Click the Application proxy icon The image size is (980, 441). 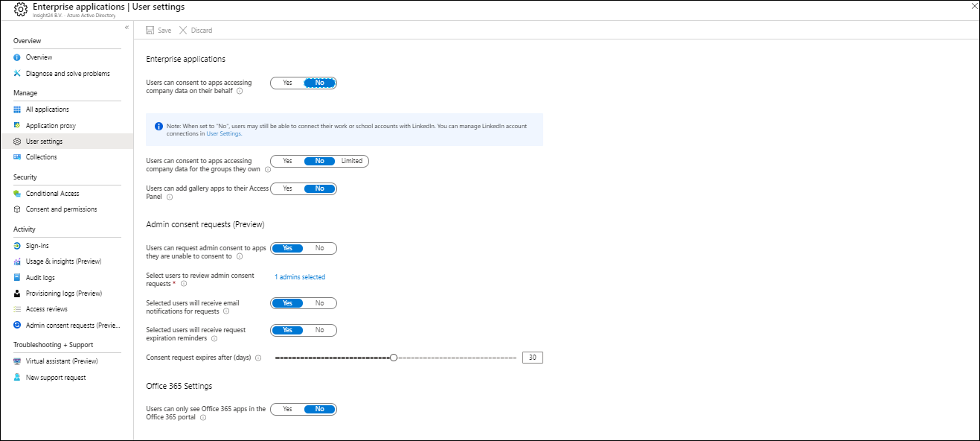pos(17,126)
